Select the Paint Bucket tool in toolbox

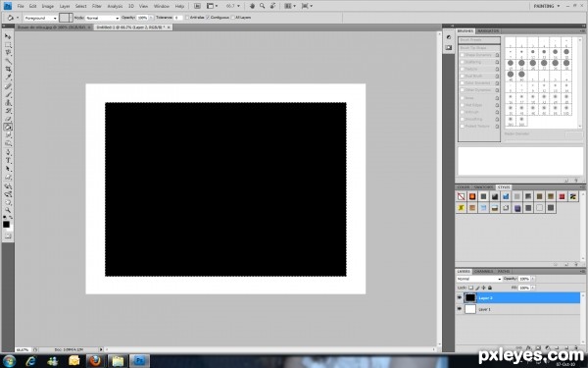tap(8, 128)
